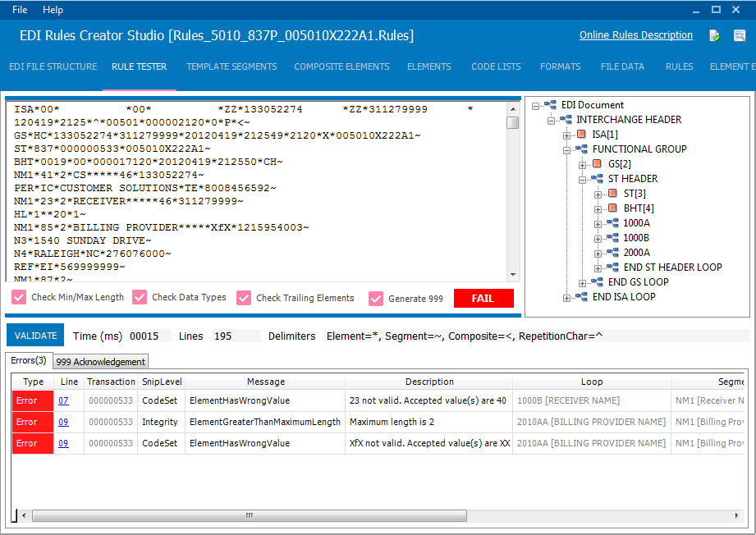Collapse the INTERCHANGE HEADER node

(551, 121)
